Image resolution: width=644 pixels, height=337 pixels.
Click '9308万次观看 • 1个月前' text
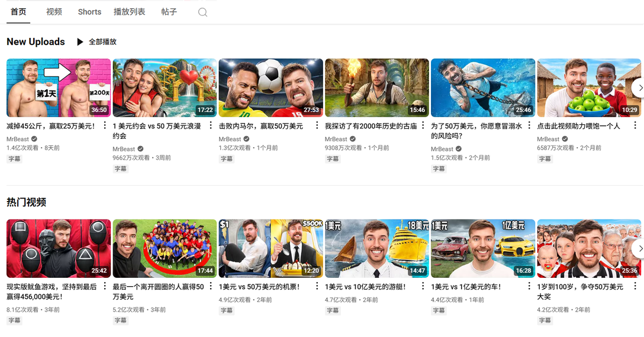[x=357, y=148]
